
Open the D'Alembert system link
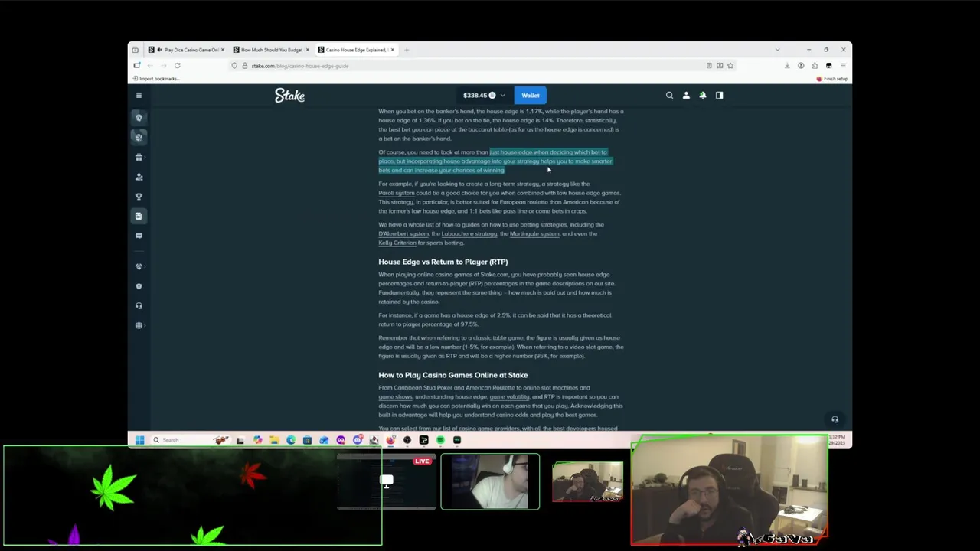coord(403,233)
